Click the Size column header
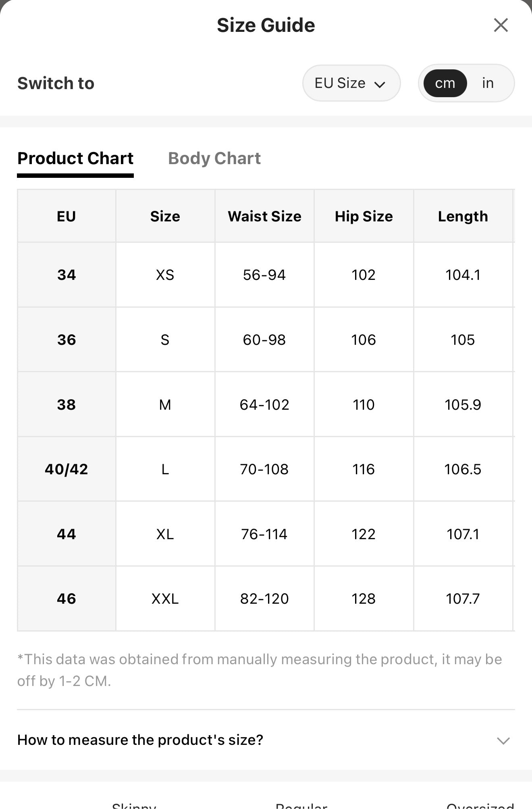Viewport: 532px width, 809px height. (x=165, y=216)
